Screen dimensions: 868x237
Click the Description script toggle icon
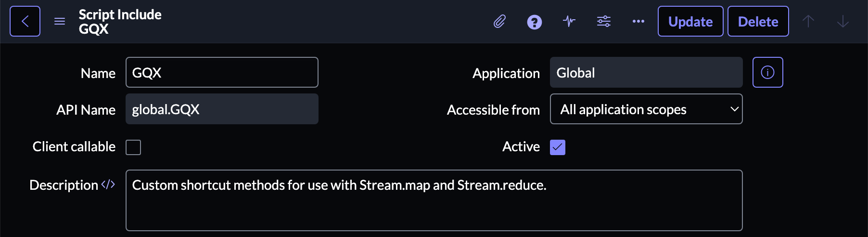(x=108, y=184)
